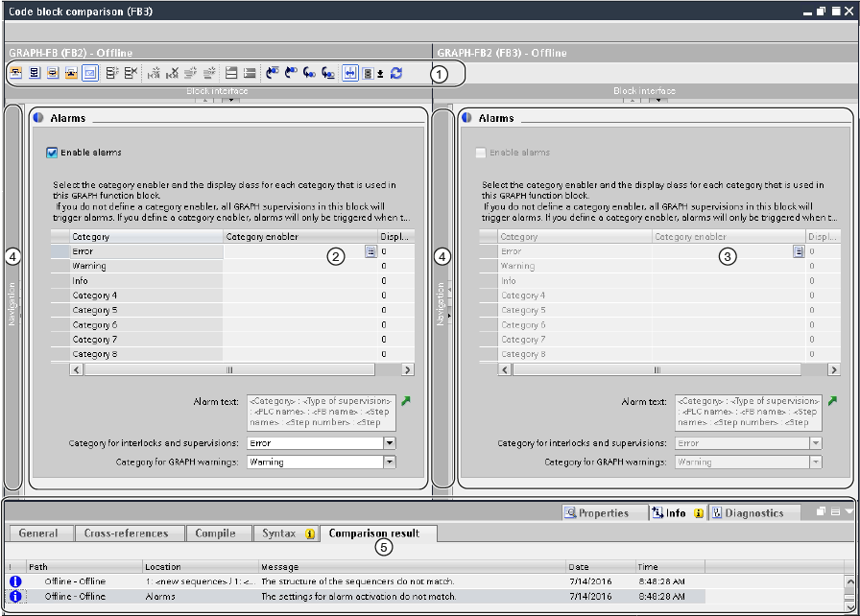This screenshot has width=860, height=616.
Task: Click the blue refresh comparison icon
Action: [395, 73]
